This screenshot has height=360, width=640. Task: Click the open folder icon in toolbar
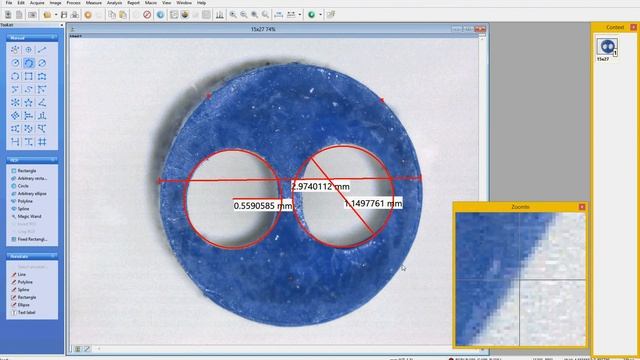click(x=47, y=15)
